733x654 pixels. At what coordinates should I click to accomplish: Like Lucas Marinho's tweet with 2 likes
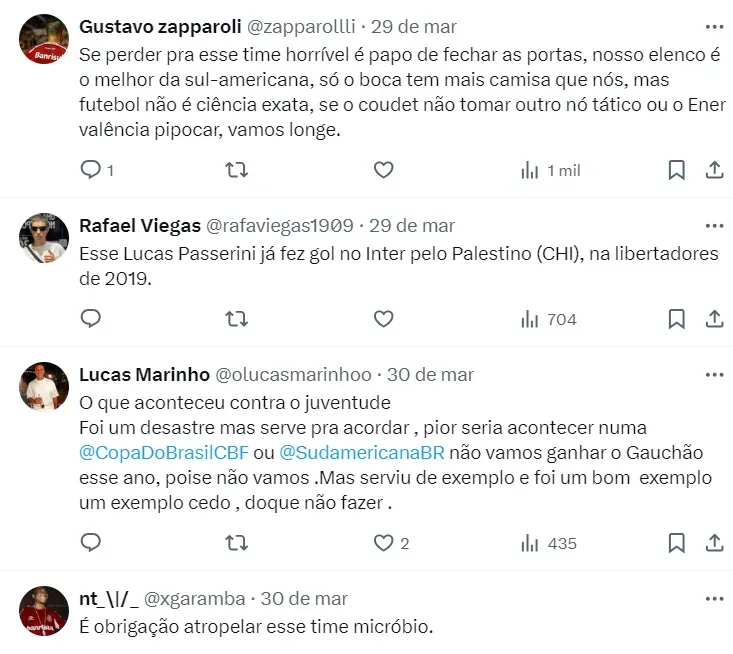383,543
